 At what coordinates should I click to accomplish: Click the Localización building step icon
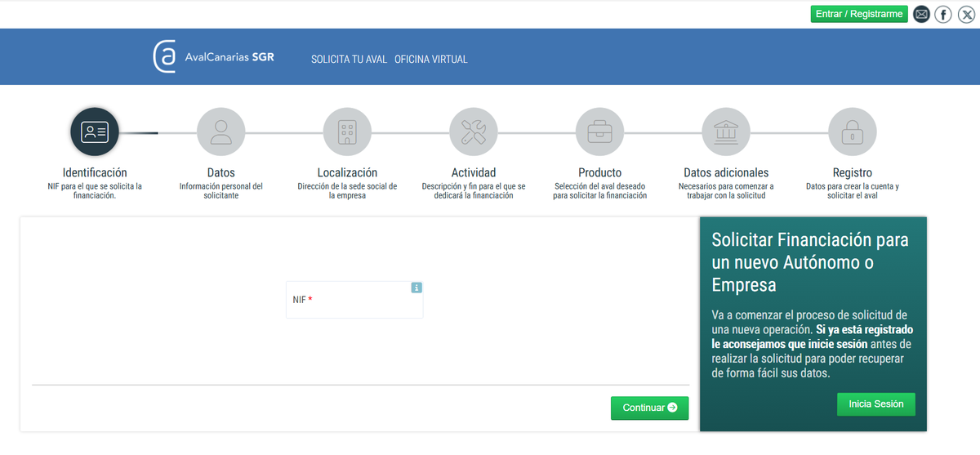[347, 132]
